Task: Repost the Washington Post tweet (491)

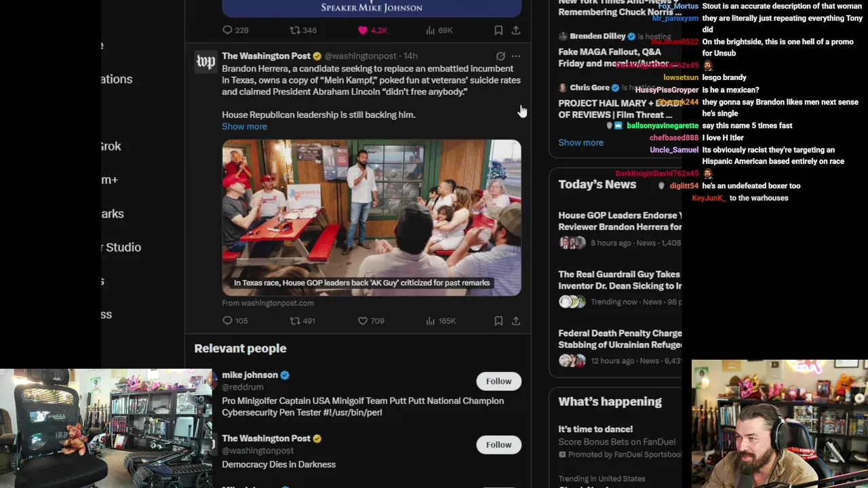Action: coord(302,321)
